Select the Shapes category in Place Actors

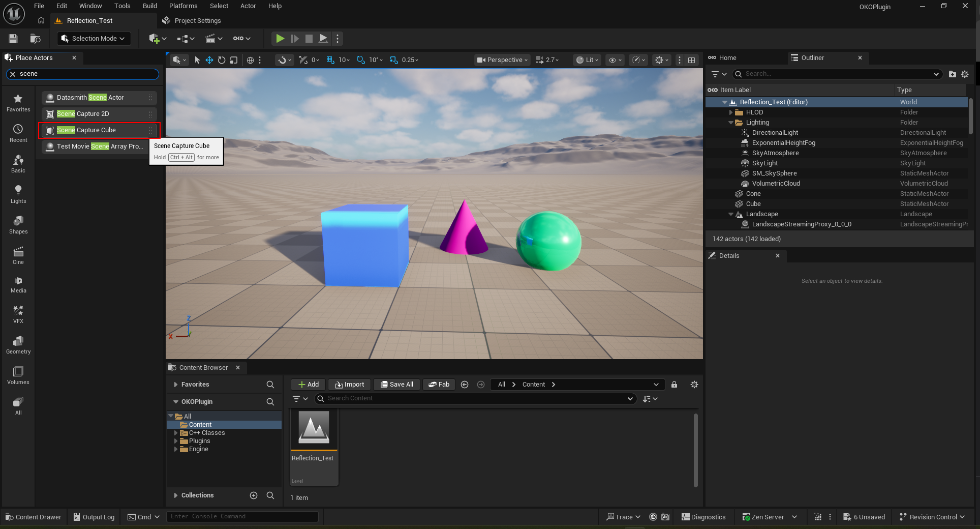point(18,225)
